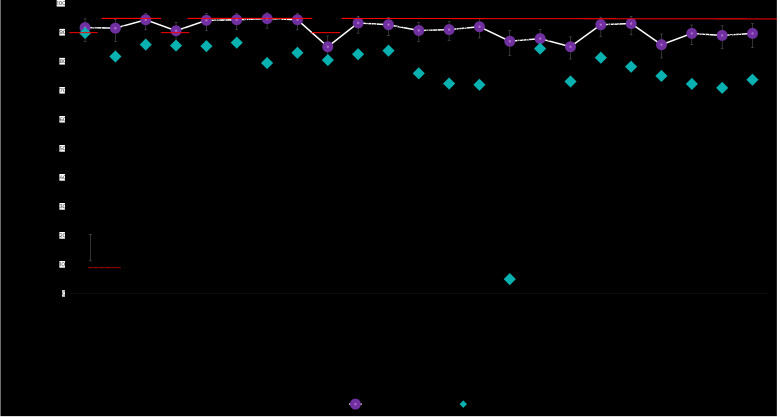Pick the second teal diamond from the left
Viewport: 780px width, 417px height.
(x=115, y=57)
